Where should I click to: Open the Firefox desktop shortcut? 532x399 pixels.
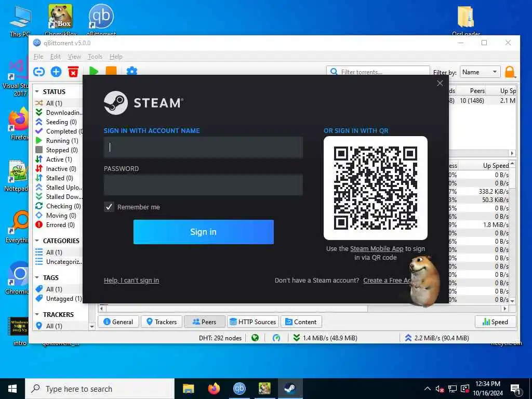coord(19,125)
